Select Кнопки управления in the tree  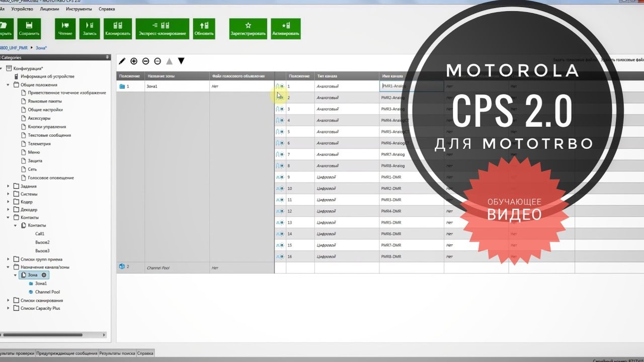tap(47, 127)
